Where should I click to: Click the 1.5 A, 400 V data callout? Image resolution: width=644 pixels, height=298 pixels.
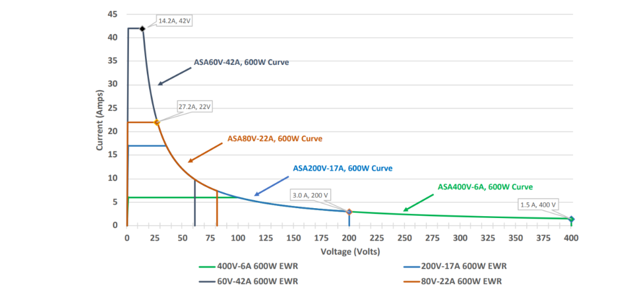click(x=538, y=204)
